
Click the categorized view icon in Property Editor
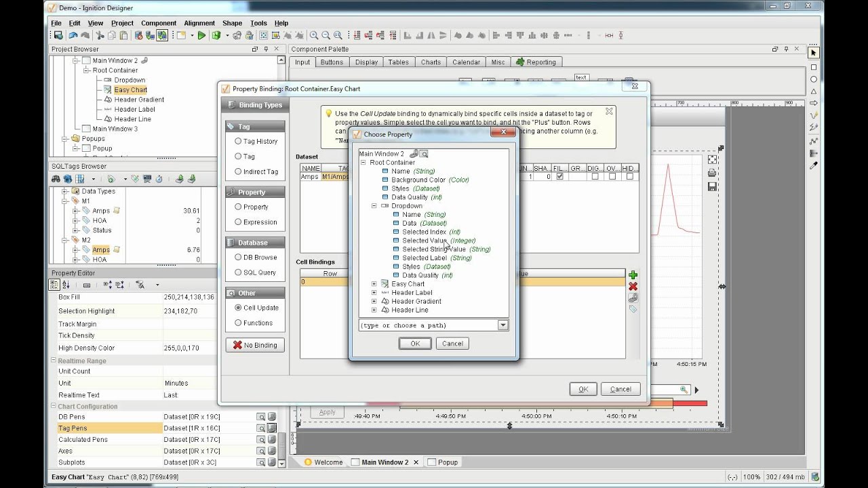(x=56, y=285)
